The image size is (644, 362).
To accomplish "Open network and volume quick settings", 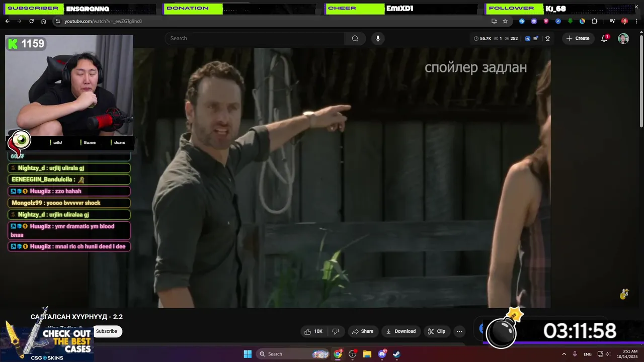I will 605,354.
